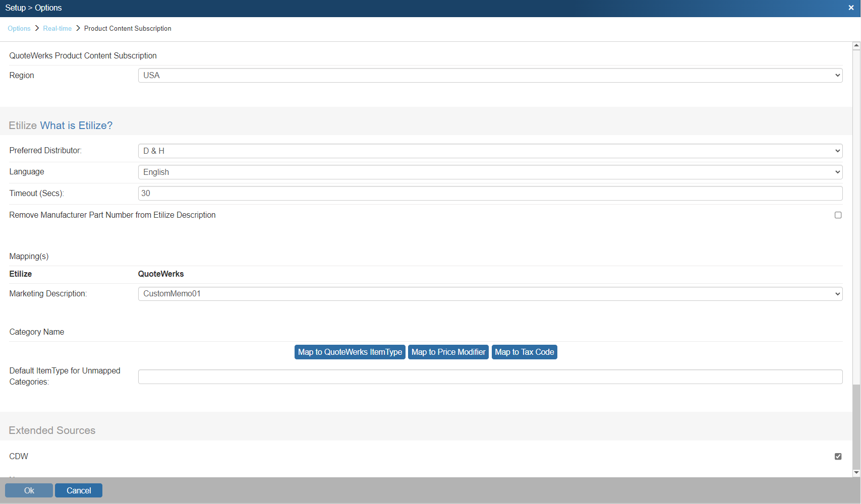
Task: Open Marketing Description mapping dropdown
Action: point(490,294)
